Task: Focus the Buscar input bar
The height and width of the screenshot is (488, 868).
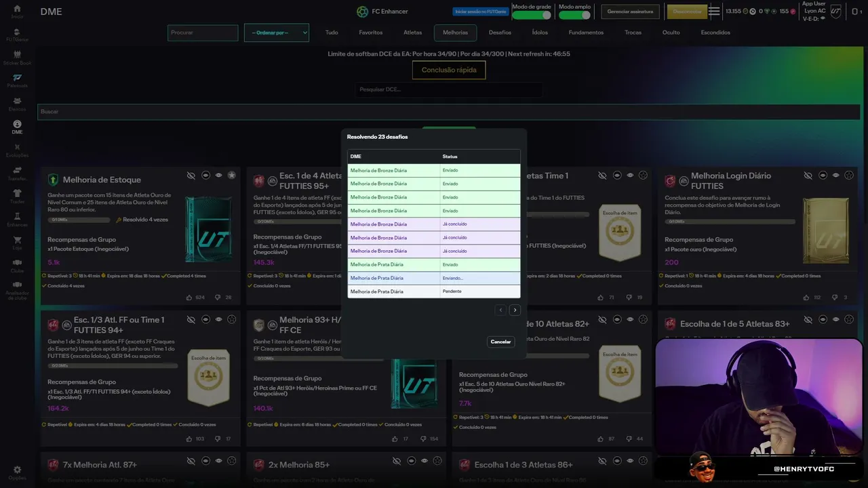Action: coord(449,112)
